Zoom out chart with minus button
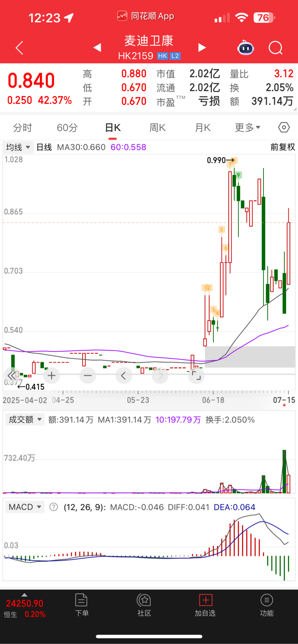The height and width of the screenshot is (644, 298). click(88, 375)
